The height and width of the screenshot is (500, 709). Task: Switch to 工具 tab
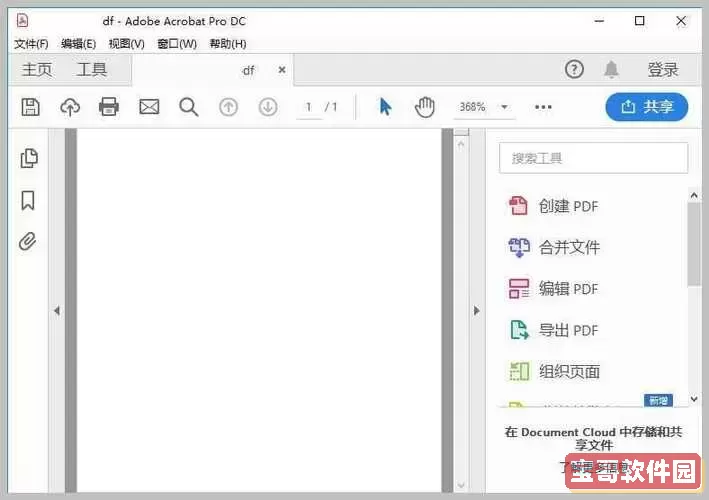pos(92,70)
